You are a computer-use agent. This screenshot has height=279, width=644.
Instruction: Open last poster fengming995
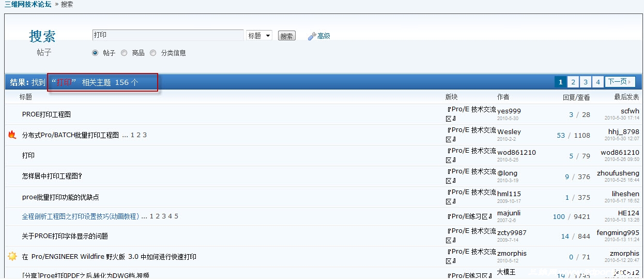[618, 233]
